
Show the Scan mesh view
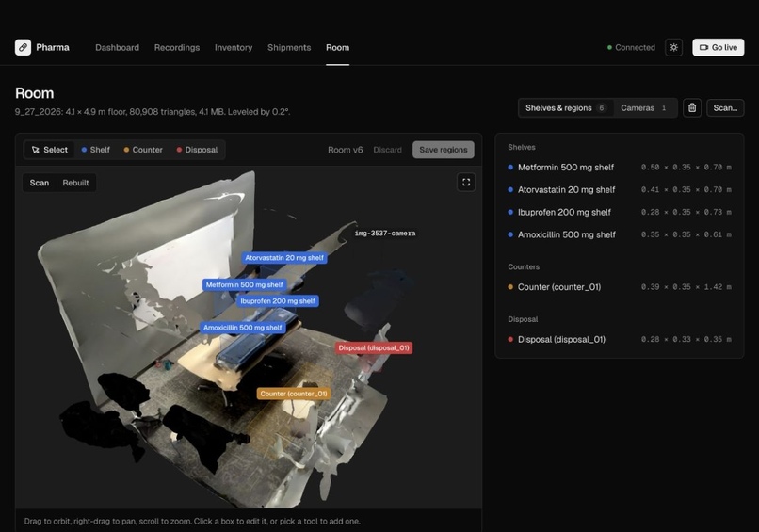tap(40, 183)
